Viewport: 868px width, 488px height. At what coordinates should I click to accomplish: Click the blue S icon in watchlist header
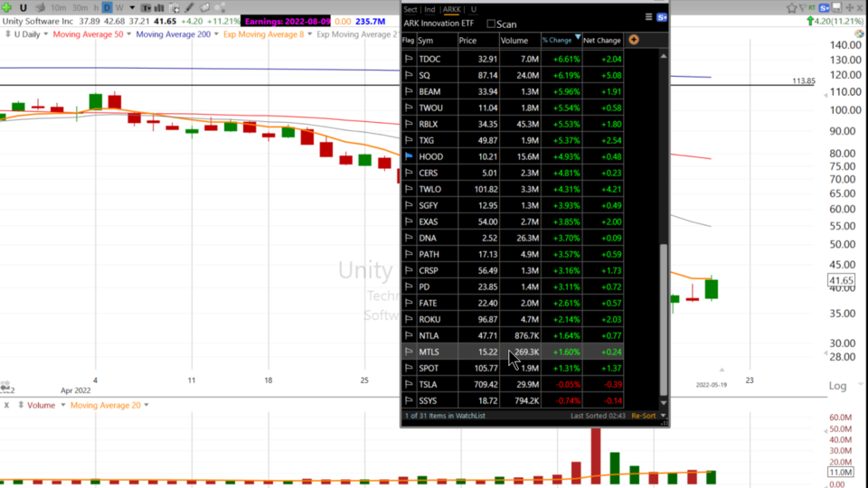click(662, 17)
